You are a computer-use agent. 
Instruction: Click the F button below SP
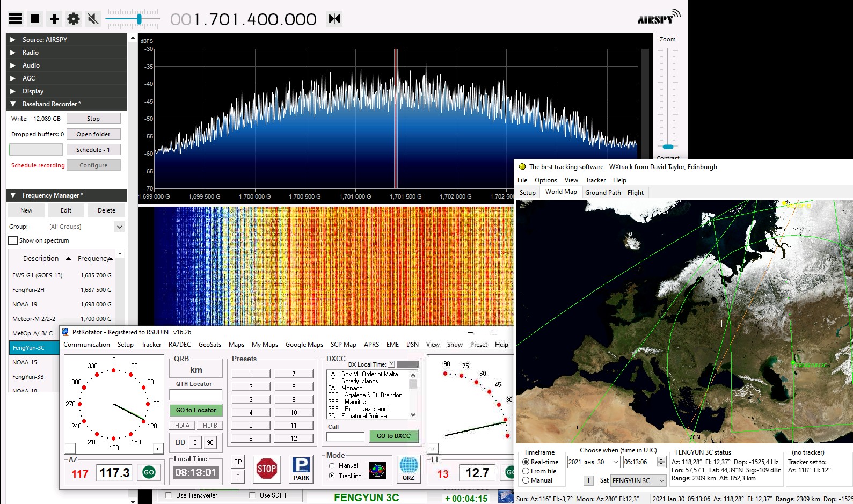(x=238, y=476)
